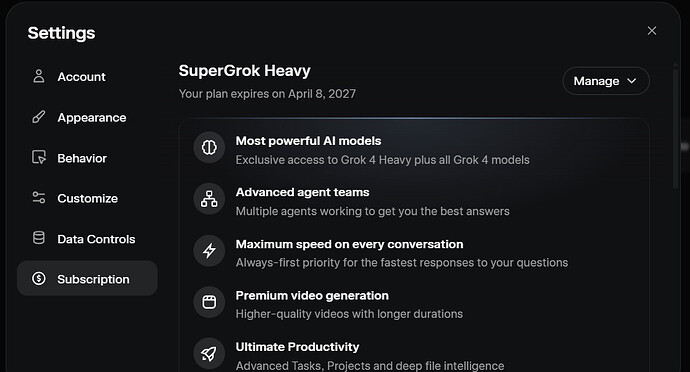Expand the Manage button chevron arrow
This screenshot has width=690, height=372.
pos(631,81)
